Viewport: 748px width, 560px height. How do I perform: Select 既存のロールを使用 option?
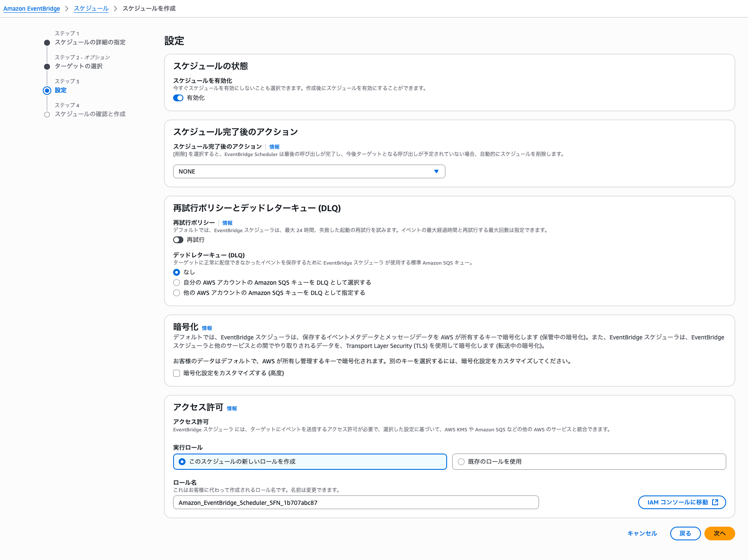point(461,462)
